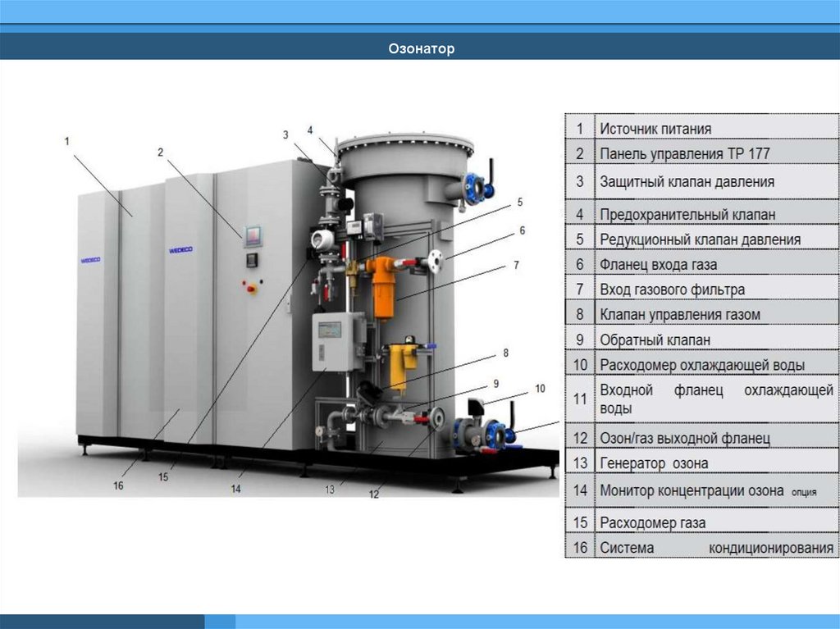Select the legend row 'Панель управления TP 177'
Image resolution: width=840 pixels, height=629 pixels.
[702, 153]
